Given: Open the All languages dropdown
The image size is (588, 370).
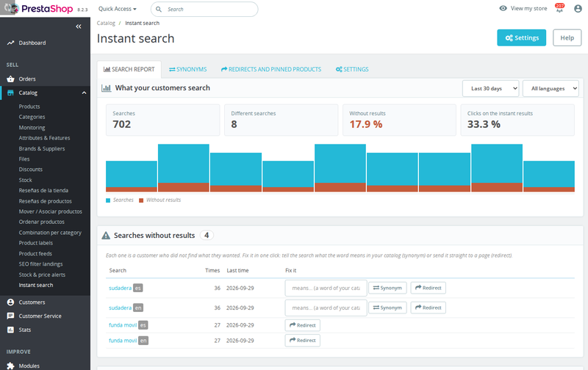Looking at the screenshot, I should [x=551, y=88].
